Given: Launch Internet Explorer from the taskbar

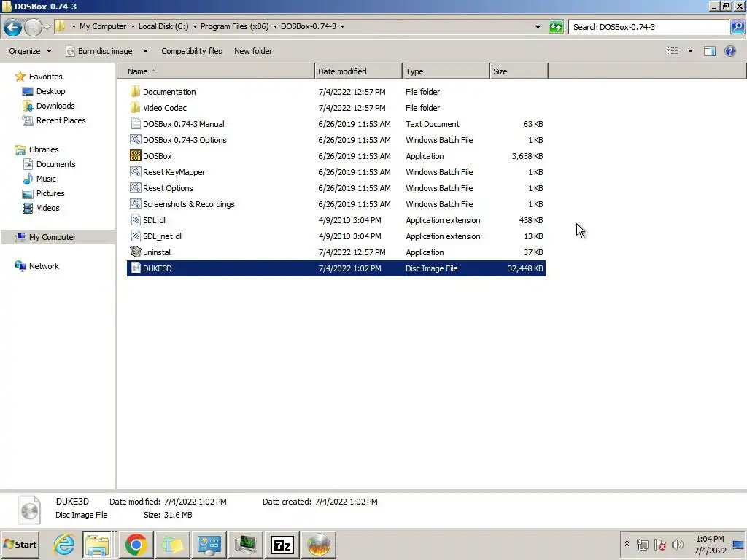Looking at the screenshot, I should [x=64, y=544].
